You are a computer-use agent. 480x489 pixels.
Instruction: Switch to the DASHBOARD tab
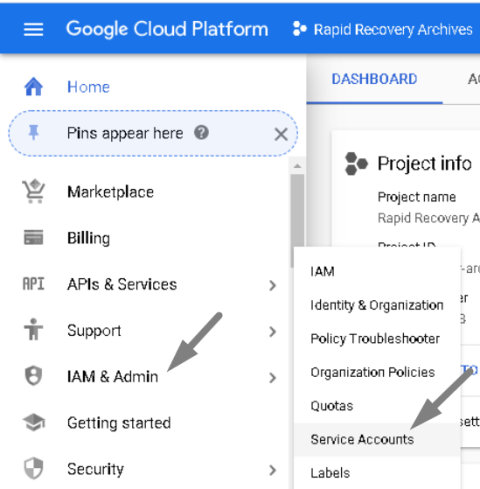point(374,79)
